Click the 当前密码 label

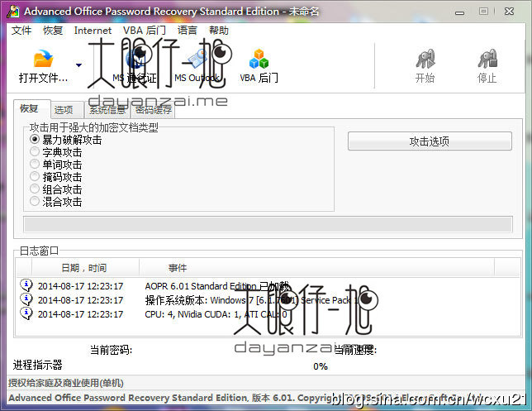coord(111,350)
